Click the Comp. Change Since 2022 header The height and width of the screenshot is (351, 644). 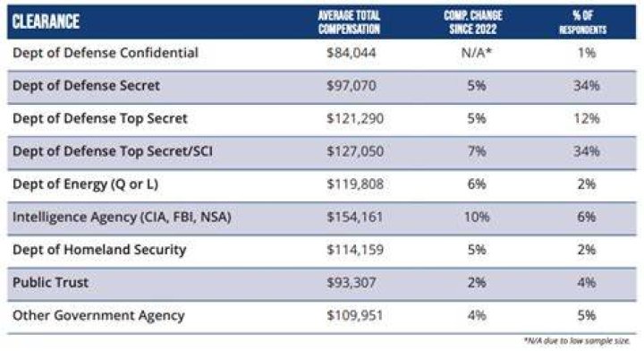[x=473, y=22]
